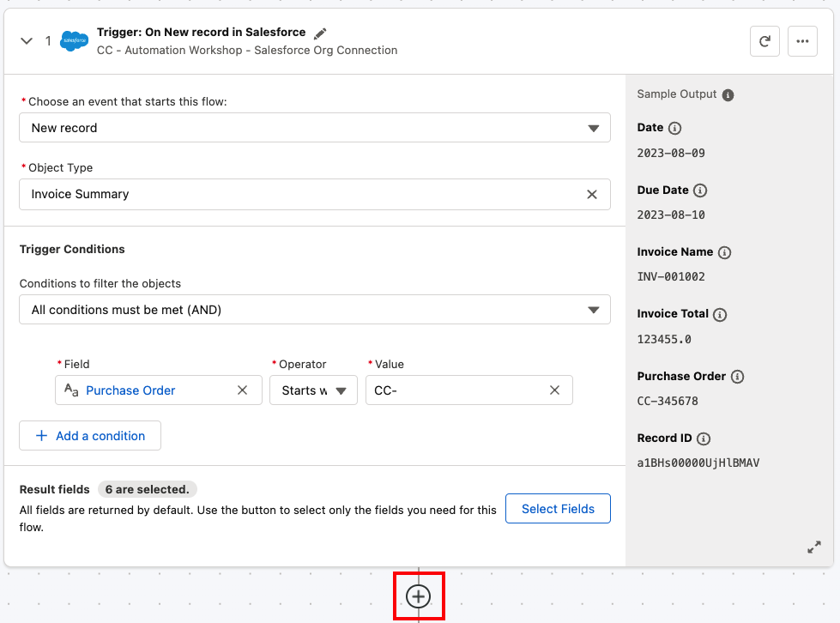Screen dimensions: 840x623
Task: Open the three-dot more options menu
Action: tap(802, 41)
